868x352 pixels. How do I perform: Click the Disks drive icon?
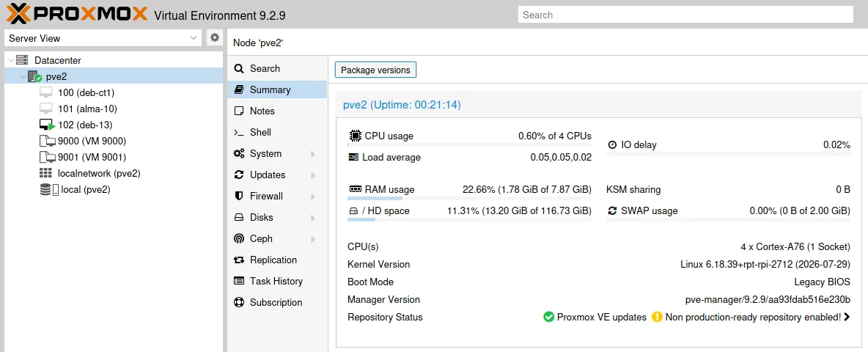[239, 218]
